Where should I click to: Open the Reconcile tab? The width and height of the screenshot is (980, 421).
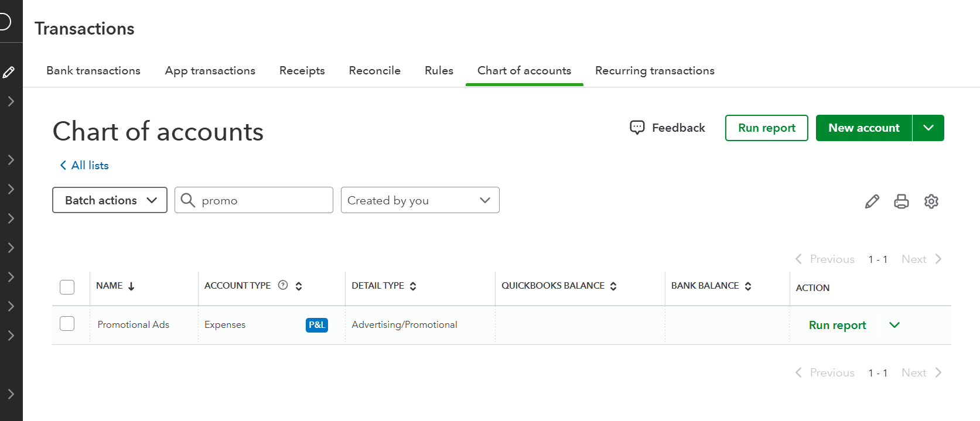374,70
